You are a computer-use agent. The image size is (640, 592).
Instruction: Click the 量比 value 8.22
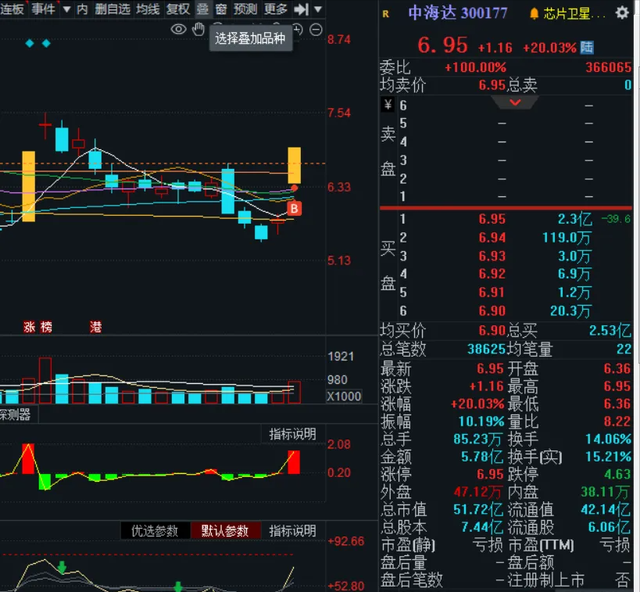click(x=617, y=421)
